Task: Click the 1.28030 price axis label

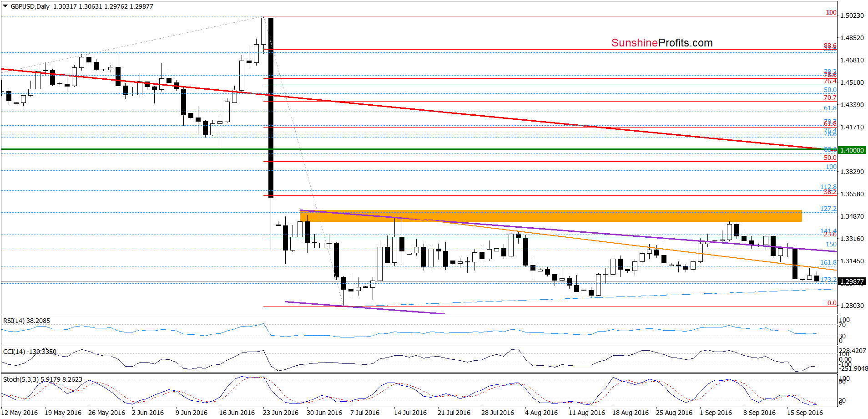Action: point(852,306)
